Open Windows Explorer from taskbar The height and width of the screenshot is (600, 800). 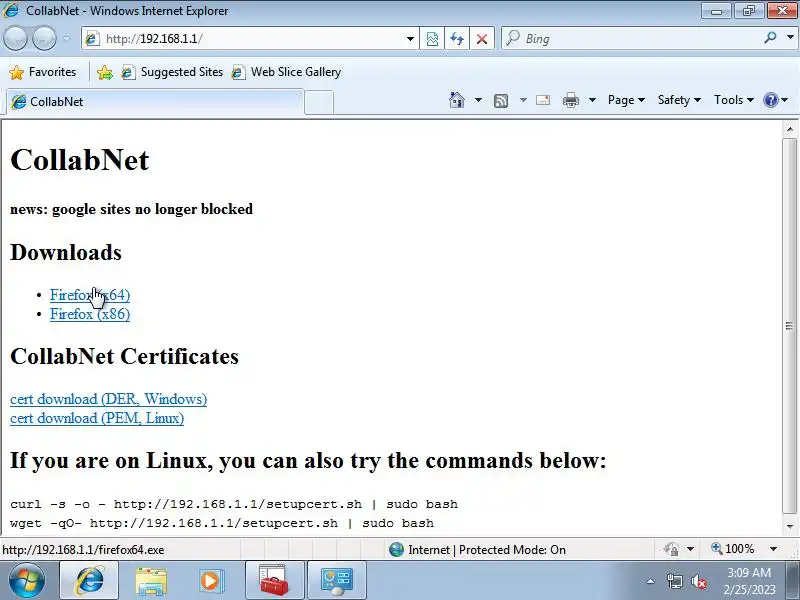click(x=151, y=581)
